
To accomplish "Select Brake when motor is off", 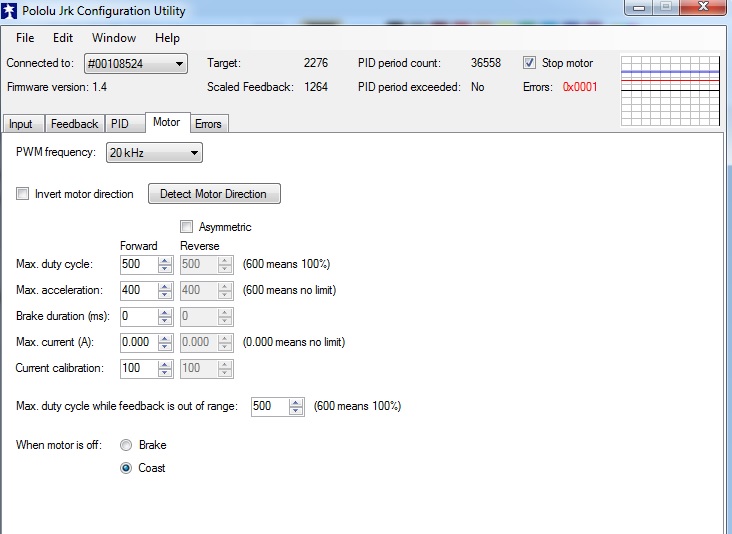I will tap(126, 445).
